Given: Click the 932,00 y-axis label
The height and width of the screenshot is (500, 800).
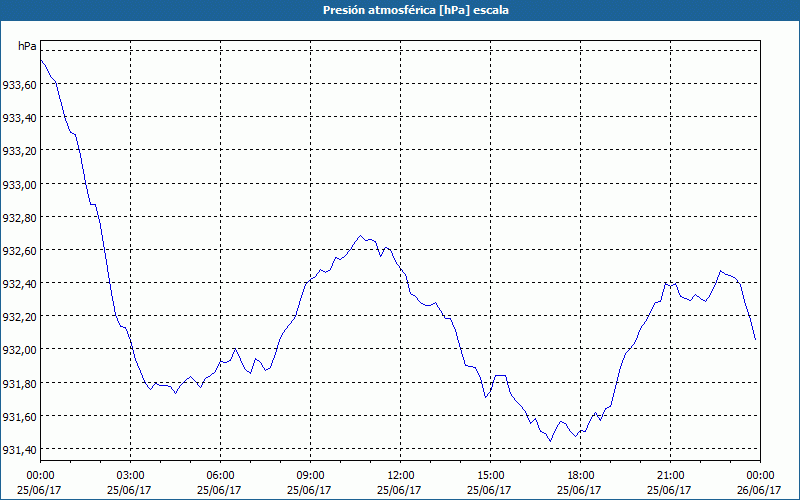Looking at the screenshot, I should click(19, 350).
